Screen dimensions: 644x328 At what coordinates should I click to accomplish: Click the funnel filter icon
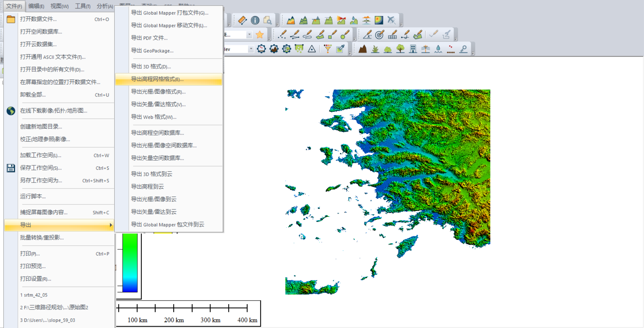pos(328,49)
